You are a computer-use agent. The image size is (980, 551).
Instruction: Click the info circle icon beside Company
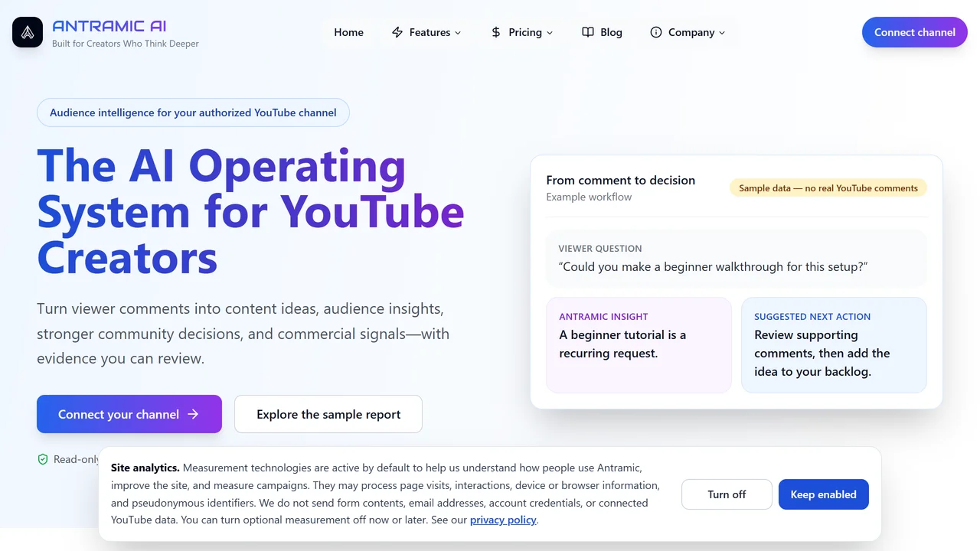[x=656, y=32]
